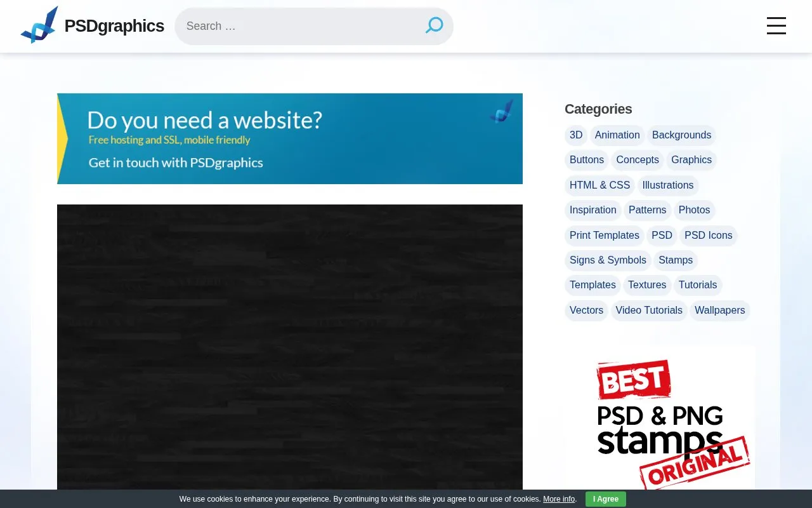Screen dimensions: 812x508
Task: Open the Graphics category tag
Action: (691, 160)
